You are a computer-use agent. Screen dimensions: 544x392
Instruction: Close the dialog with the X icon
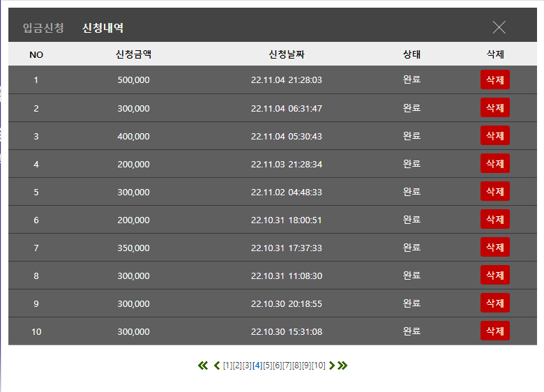[x=499, y=27]
